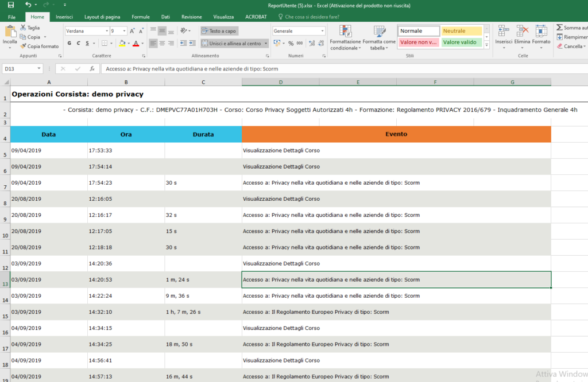Viewport: 588px width, 382px height.
Task: Click the Taglia scissors button
Action: point(30,28)
